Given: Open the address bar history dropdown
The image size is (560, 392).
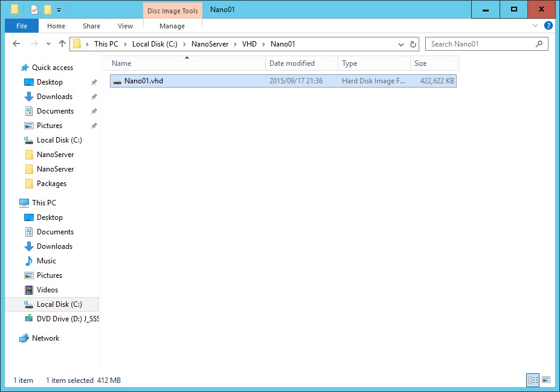Looking at the screenshot, I should pyautogui.click(x=401, y=44).
